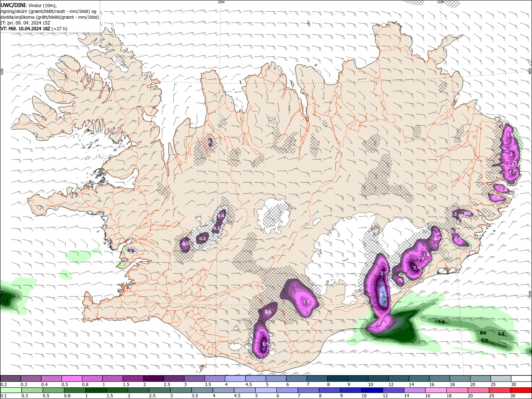Click the lower legend swatch between 8 and 9
The image size is (532, 399).
pos(330,390)
